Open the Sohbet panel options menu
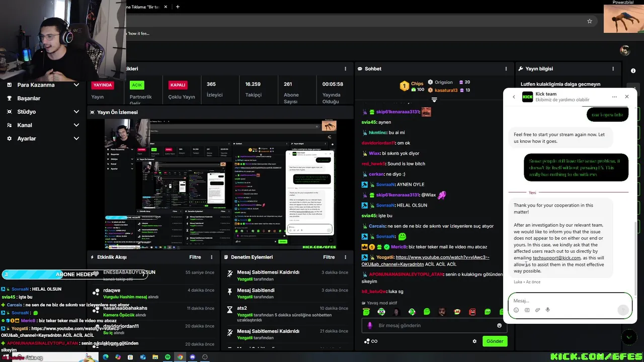 tap(506, 69)
